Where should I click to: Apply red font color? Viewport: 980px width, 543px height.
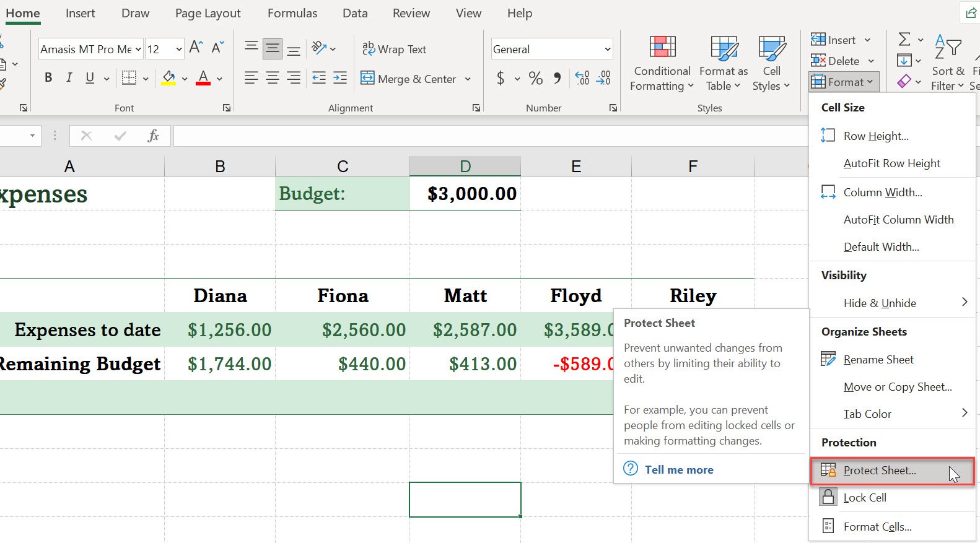[x=203, y=78]
